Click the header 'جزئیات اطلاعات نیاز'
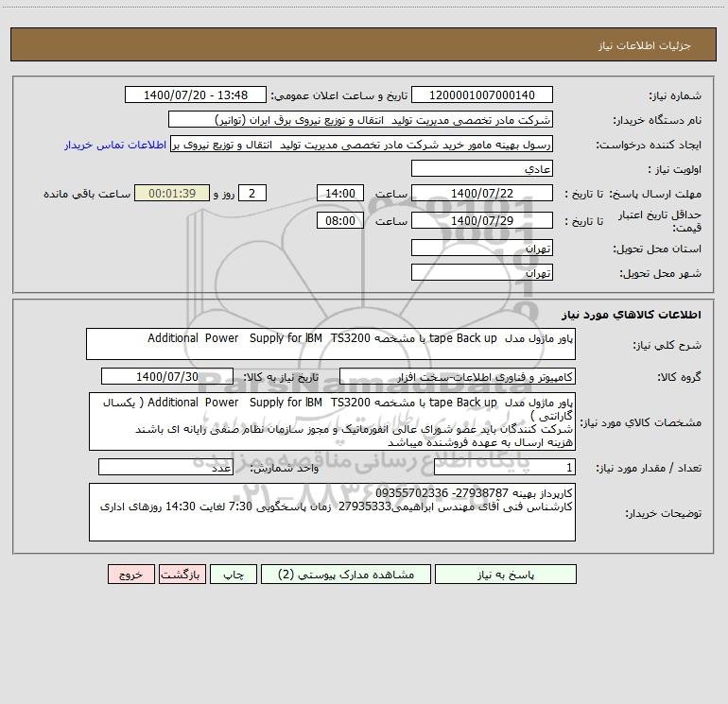This screenshot has width=728, height=704. coord(644,45)
